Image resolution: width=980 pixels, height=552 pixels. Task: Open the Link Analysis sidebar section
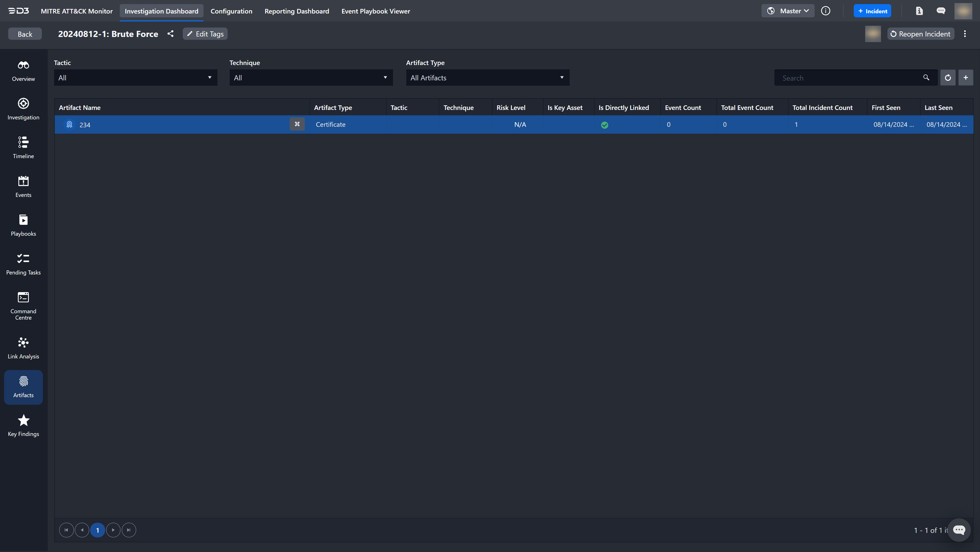point(23,348)
